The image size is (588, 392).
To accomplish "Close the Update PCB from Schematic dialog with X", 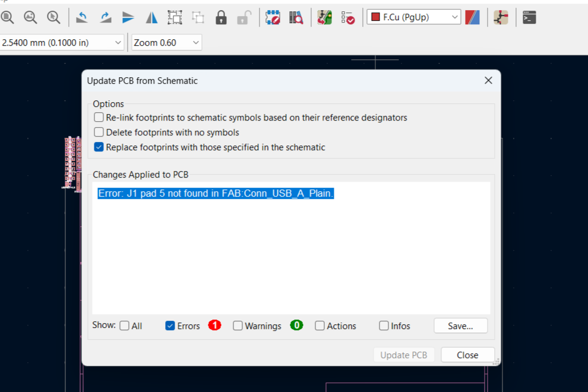I will (x=488, y=80).
